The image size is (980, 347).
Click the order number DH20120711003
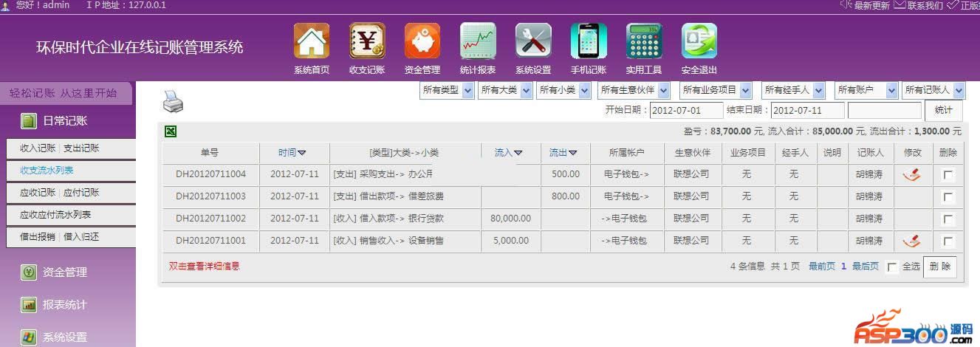[x=210, y=196]
